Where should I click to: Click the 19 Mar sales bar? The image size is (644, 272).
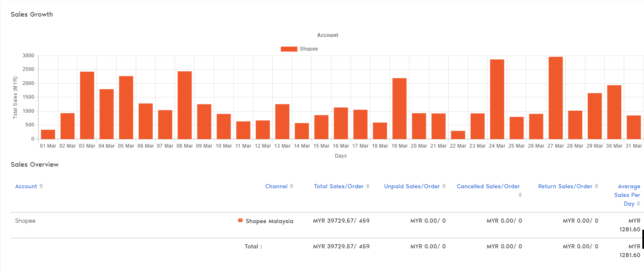[x=399, y=109]
